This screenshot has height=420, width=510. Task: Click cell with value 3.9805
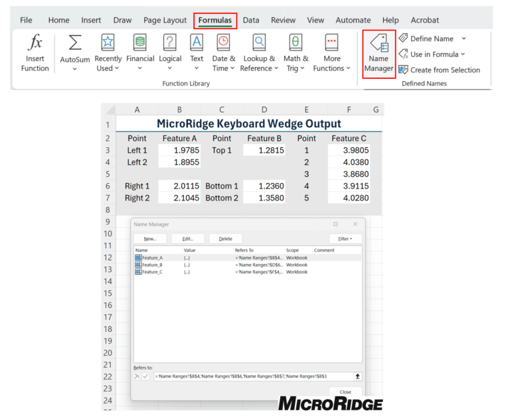[x=349, y=150]
